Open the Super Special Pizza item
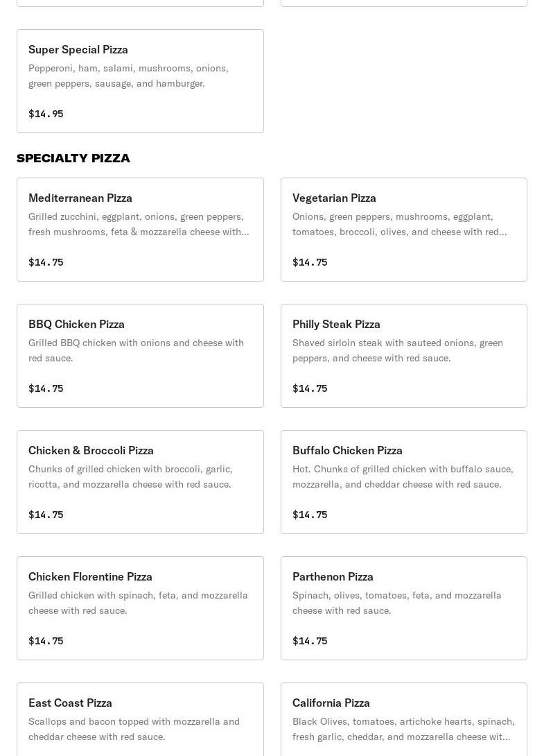 pos(78,49)
